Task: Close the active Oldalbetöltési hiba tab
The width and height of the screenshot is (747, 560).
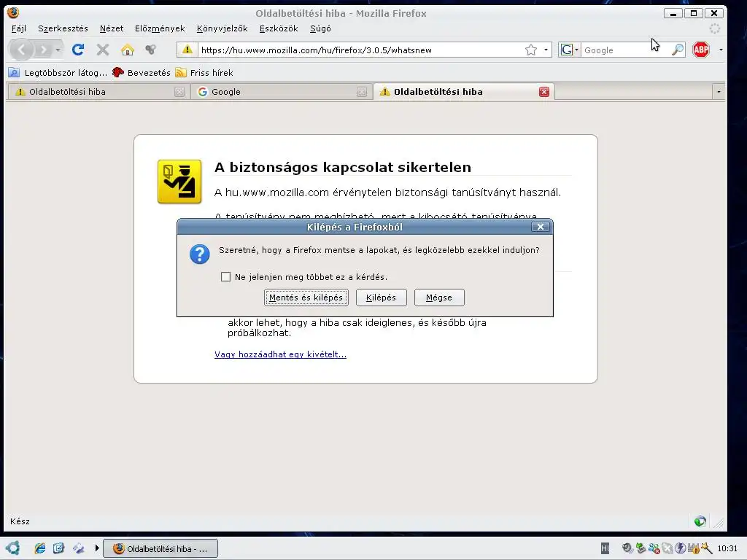Action: [x=544, y=92]
